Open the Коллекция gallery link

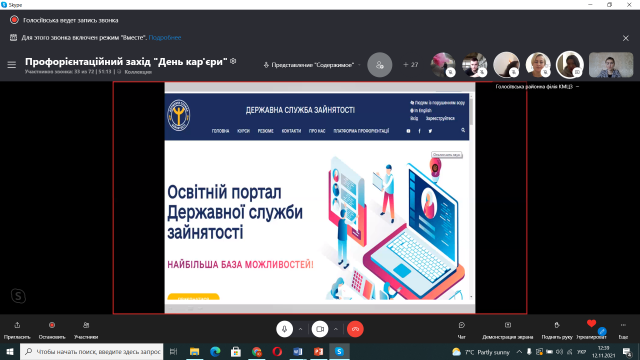[138, 72]
